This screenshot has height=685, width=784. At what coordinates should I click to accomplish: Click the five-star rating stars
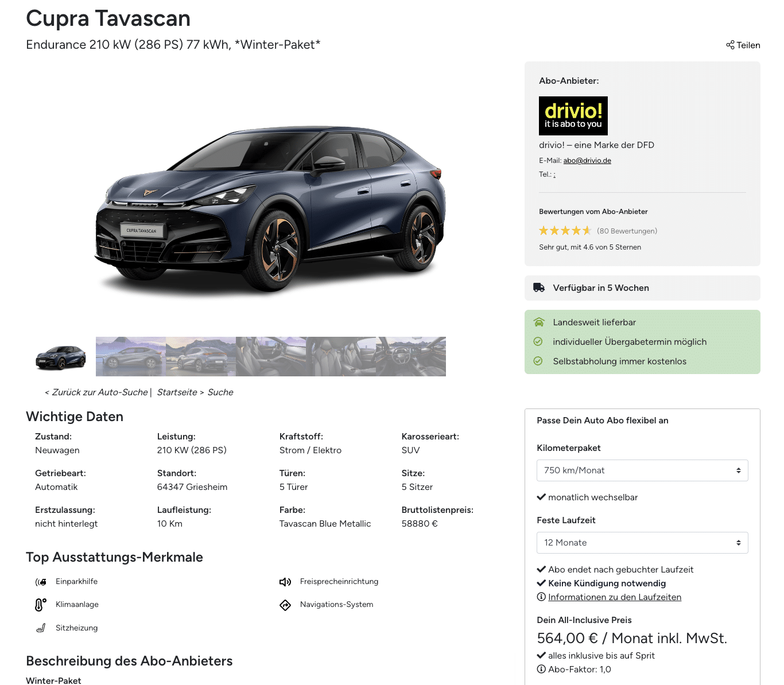coord(565,231)
